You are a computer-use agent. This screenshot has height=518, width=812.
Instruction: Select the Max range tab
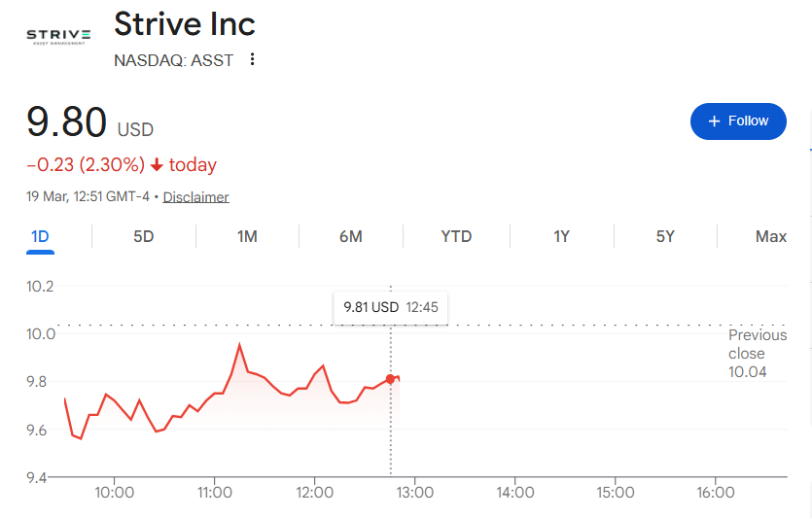[771, 236]
